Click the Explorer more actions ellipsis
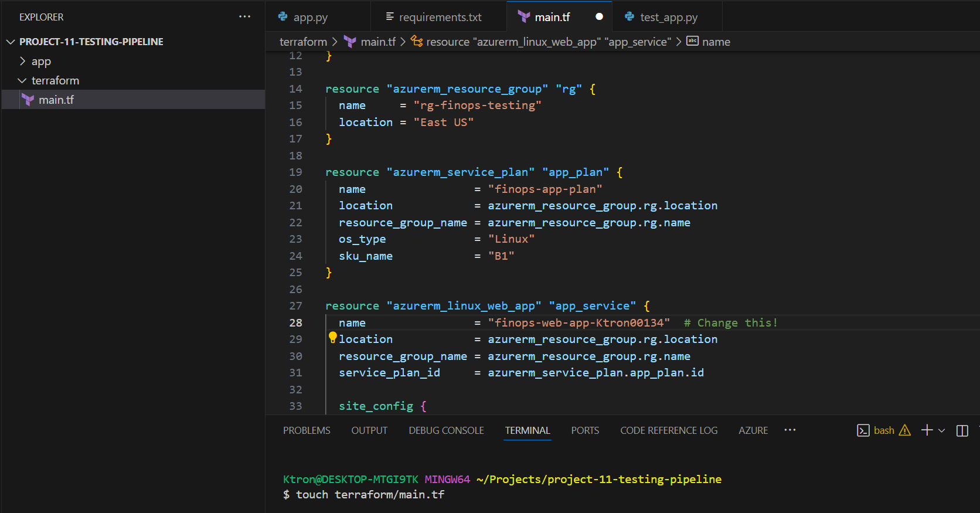This screenshot has width=980, height=513. click(x=244, y=17)
